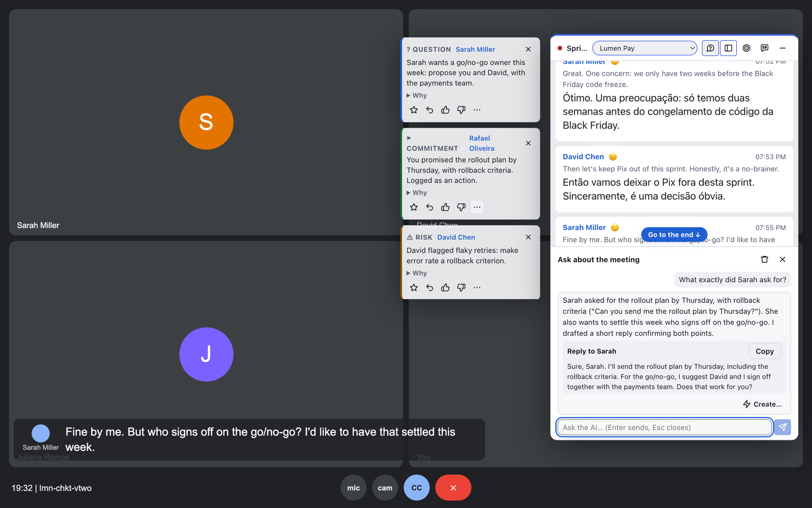This screenshot has width=812, height=508.
Task: Click reply arrow on Question card
Action: [430, 110]
